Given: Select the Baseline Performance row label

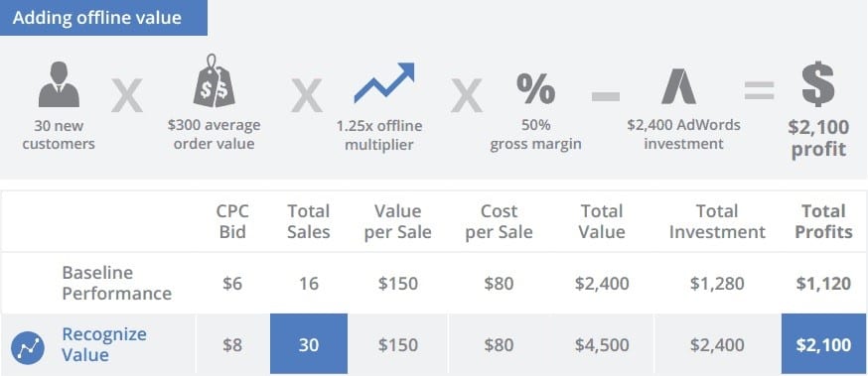Looking at the screenshot, I should pos(116,283).
